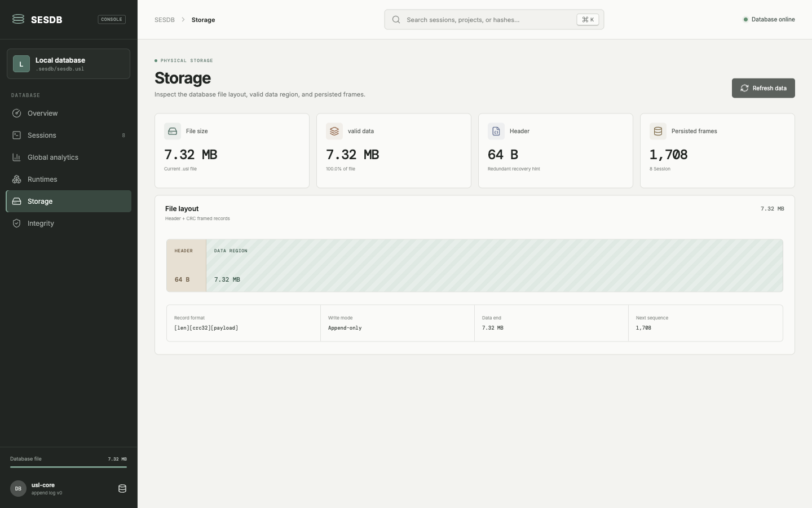Viewport: 812px width, 508px height.
Task: Click the Next sequence 1,708 value
Action: pyautogui.click(x=643, y=328)
